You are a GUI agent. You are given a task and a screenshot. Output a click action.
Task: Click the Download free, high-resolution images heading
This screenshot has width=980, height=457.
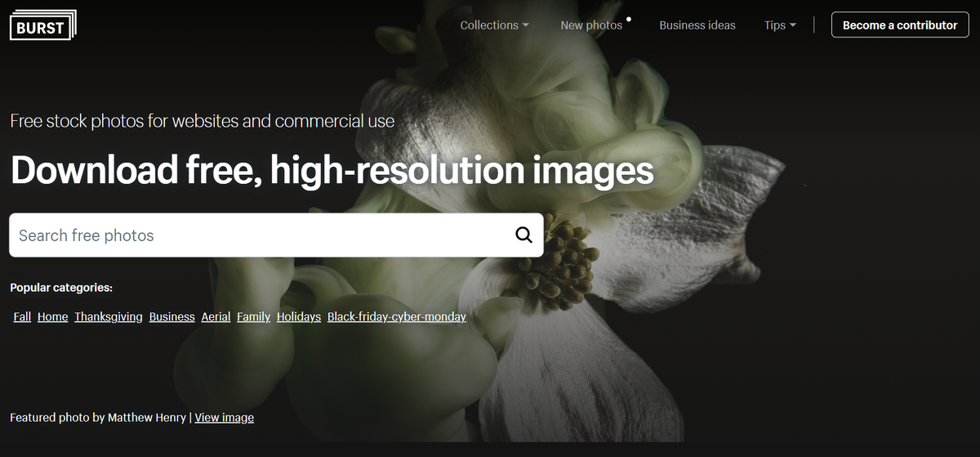pos(332,170)
